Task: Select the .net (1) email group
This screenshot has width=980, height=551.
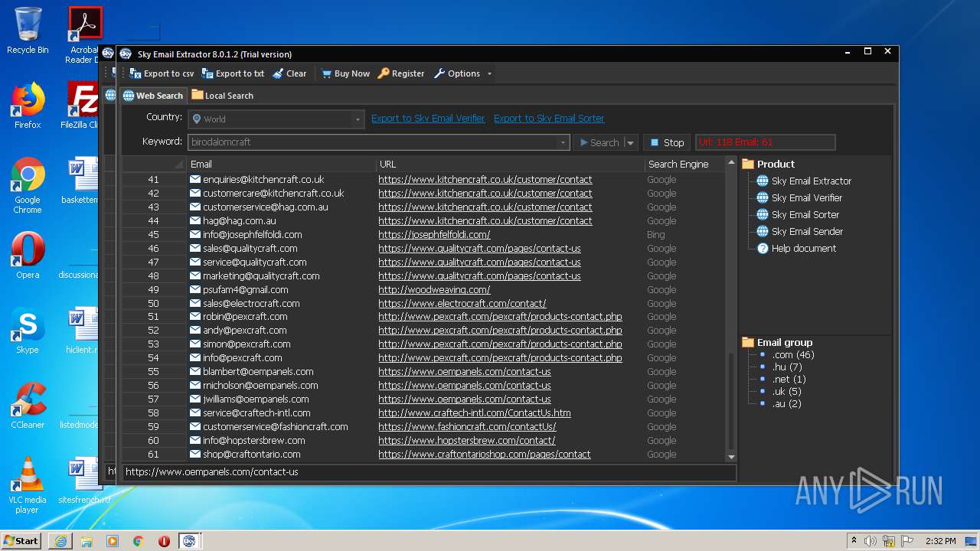Action: (x=789, y=380)
